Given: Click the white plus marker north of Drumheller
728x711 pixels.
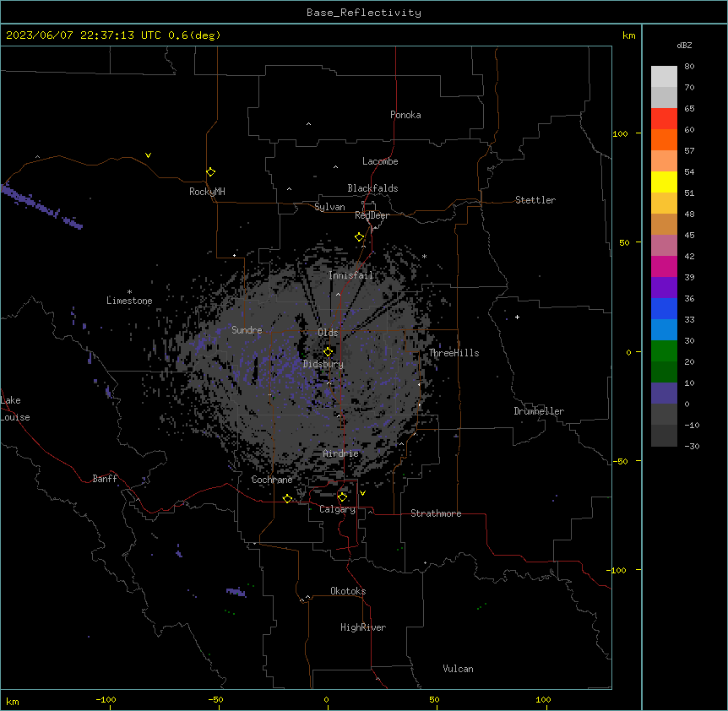Looking at the screenshot, I should [517, 317].
